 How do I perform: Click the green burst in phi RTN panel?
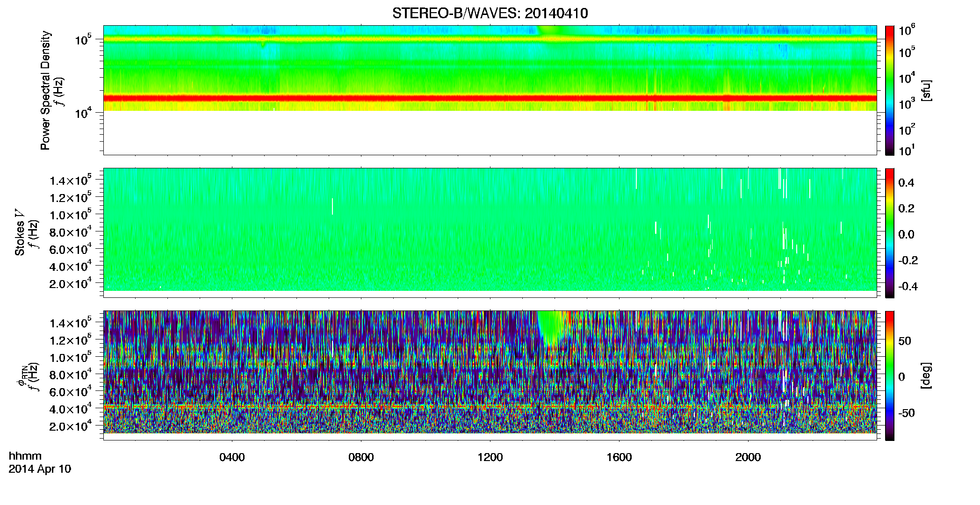click(x=553, y=327)
